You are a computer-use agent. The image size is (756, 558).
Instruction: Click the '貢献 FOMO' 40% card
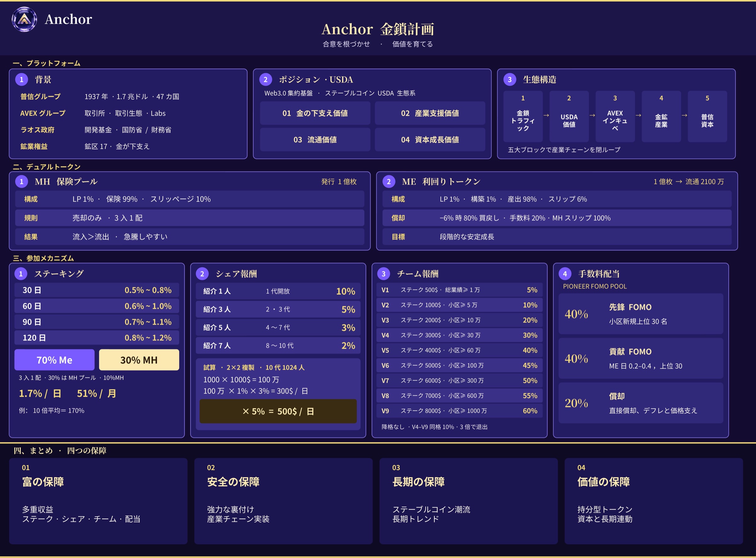click(x=640, y=358)
